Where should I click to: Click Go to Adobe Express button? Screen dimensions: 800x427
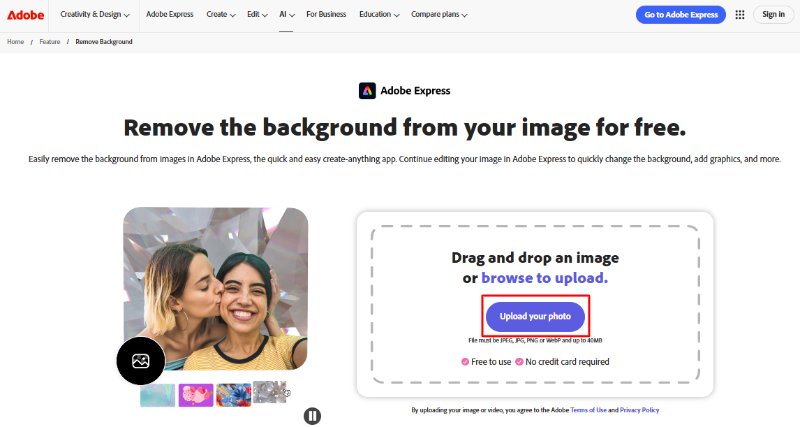click(681, 15)
